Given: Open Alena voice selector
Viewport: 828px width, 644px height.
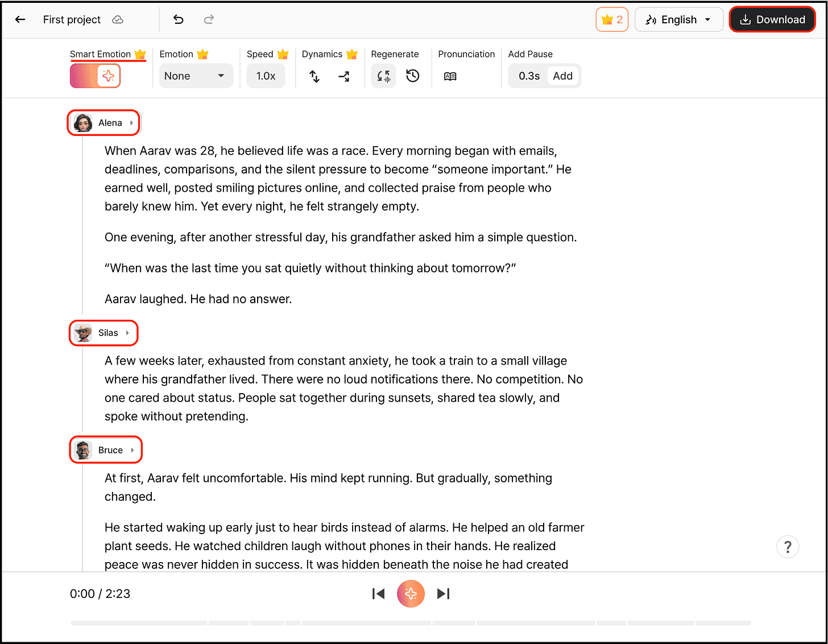Looking at the screenshot, I should pos(103,123).
